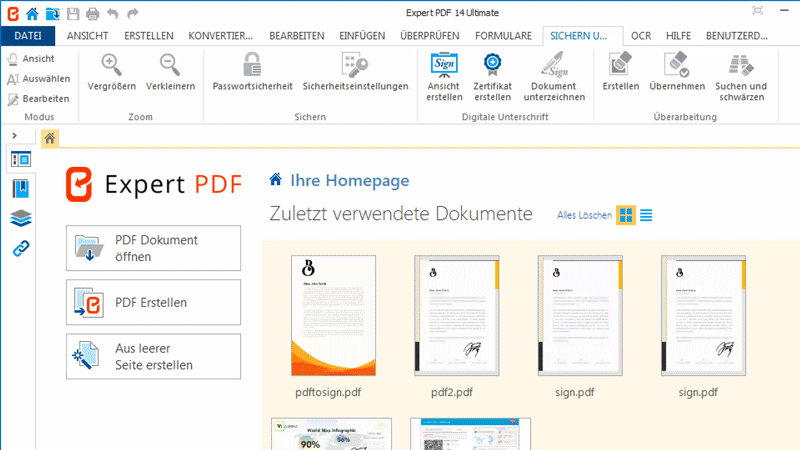The width and height of the screenshot is (800, 450).
Task: Open the pdf2.pdf thumbnail
Action: tap(457, 315)
